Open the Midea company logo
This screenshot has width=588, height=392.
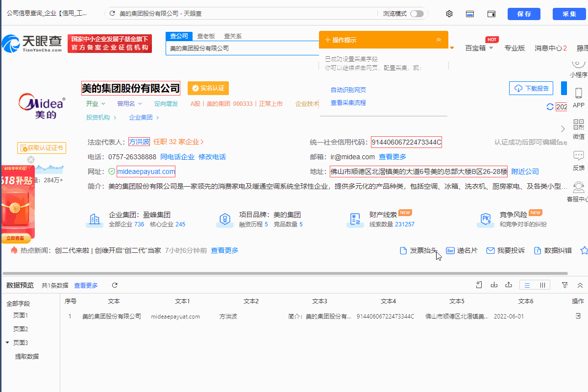pyautogui.click(x=41, y=107)
